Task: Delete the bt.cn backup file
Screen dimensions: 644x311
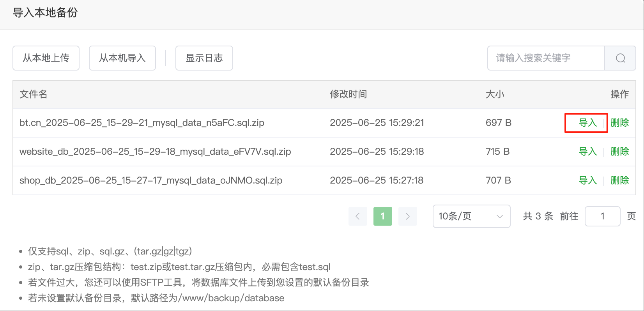Action: [x=619, y=123]
